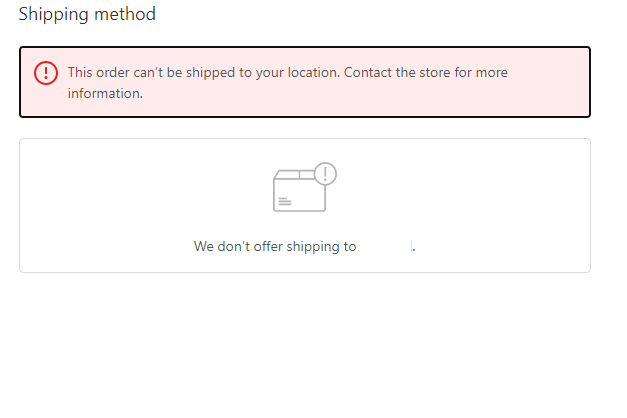This screenshot has width=627, height=418.
Task: Select the "Shipping method" heading
Action: tap(87, 14)
